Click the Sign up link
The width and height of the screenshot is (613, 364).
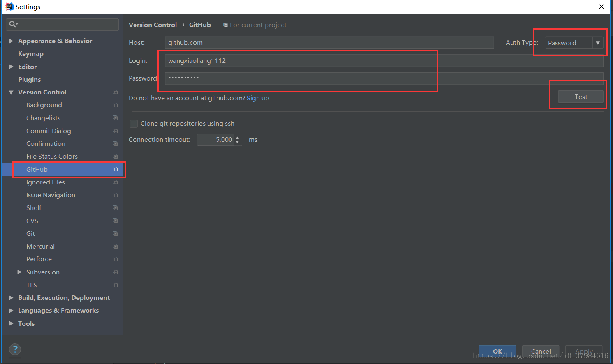(x=258, y=98)
